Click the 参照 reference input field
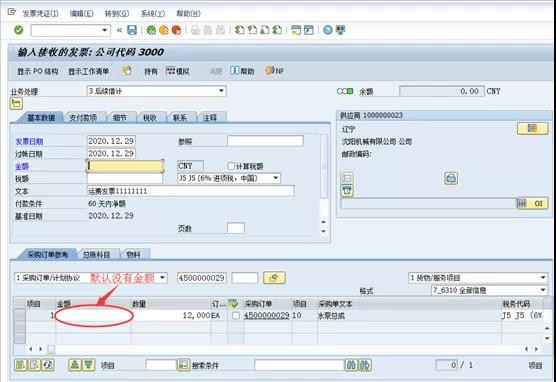Image resolution: width=556 pixels, height=382 pixels. point(265,141)
